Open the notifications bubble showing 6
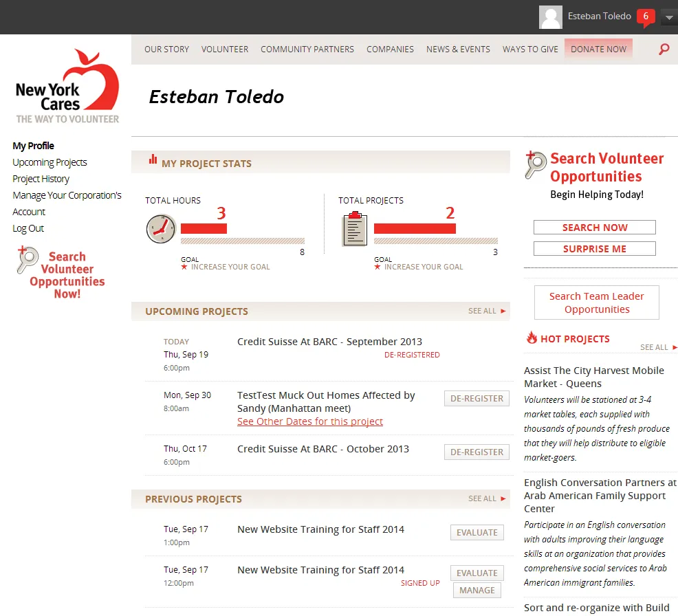Screen dimensions: 678x616 coord(646,18)
